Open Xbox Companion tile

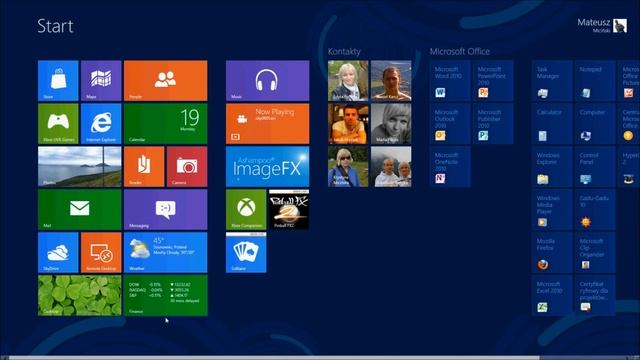246,209
